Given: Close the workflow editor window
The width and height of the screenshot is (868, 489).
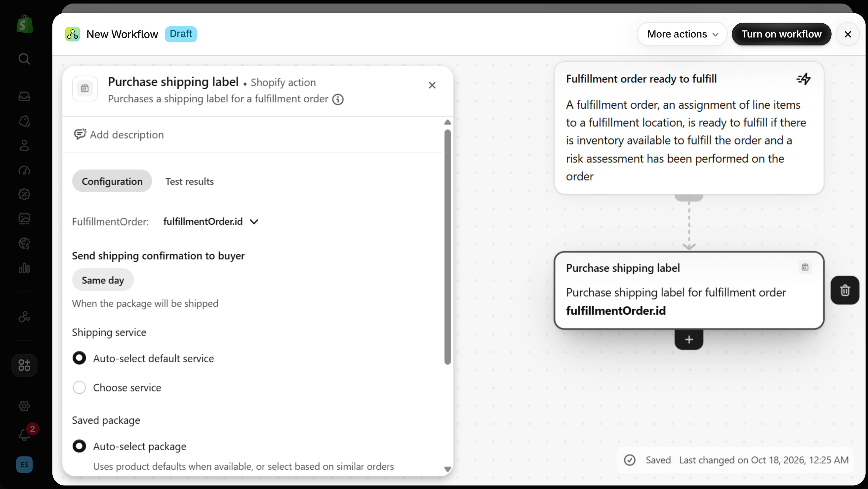Looking at the screenshot, I should click(848, 34).
